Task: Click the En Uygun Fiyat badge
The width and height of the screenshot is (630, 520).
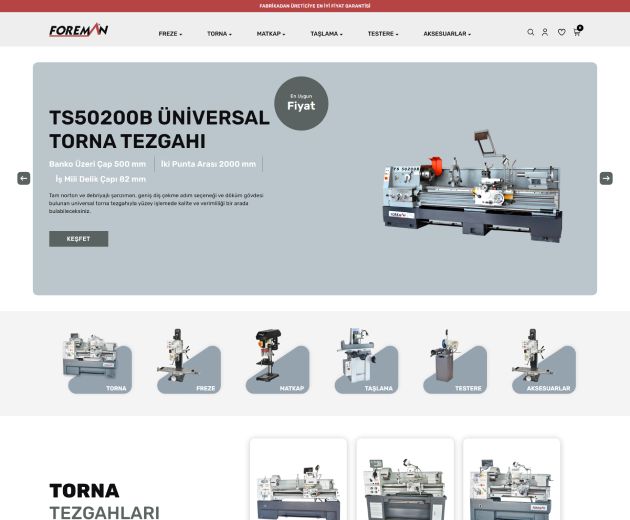Action: coord(301,104)
